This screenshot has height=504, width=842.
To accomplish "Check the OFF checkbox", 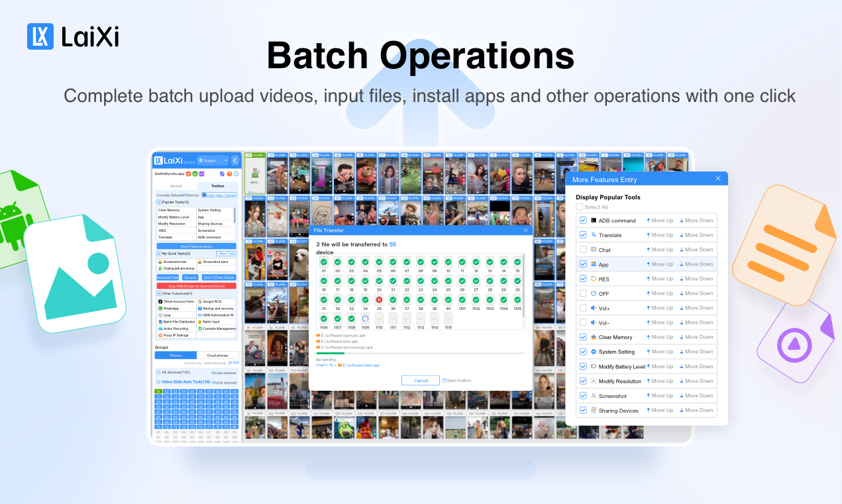I will [583, 293].
